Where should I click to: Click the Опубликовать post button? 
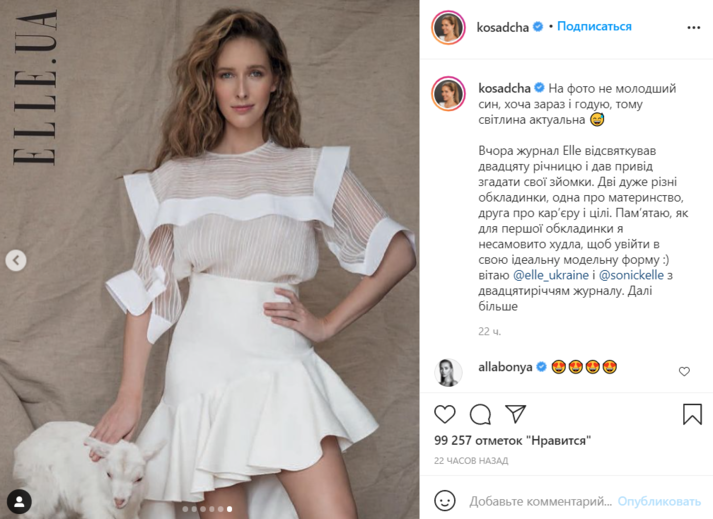tap(659, 501)
